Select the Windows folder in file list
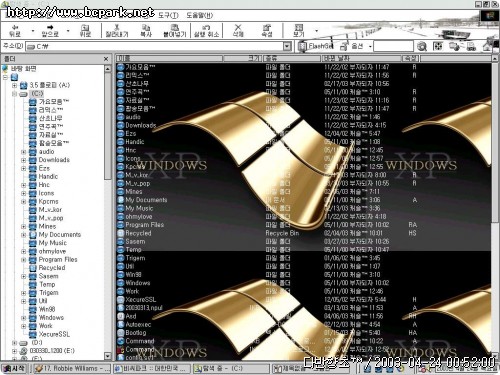500x375 pixels. click(138, 283)
